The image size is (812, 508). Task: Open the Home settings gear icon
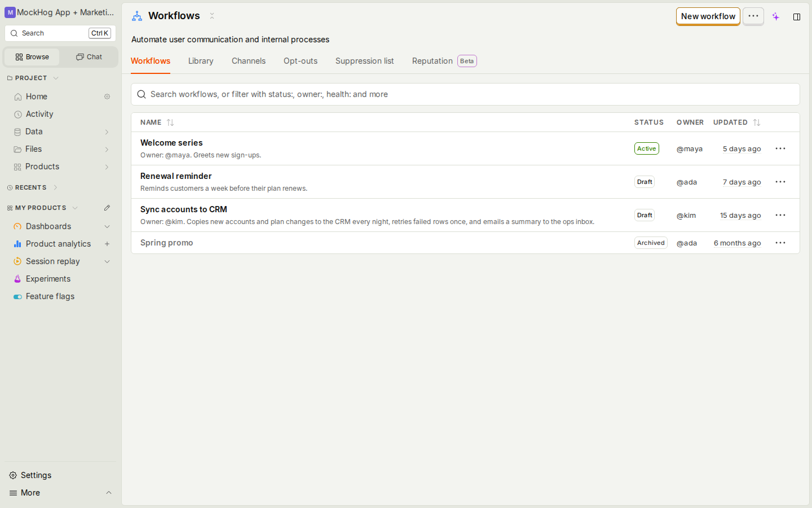tap(107, 97)
